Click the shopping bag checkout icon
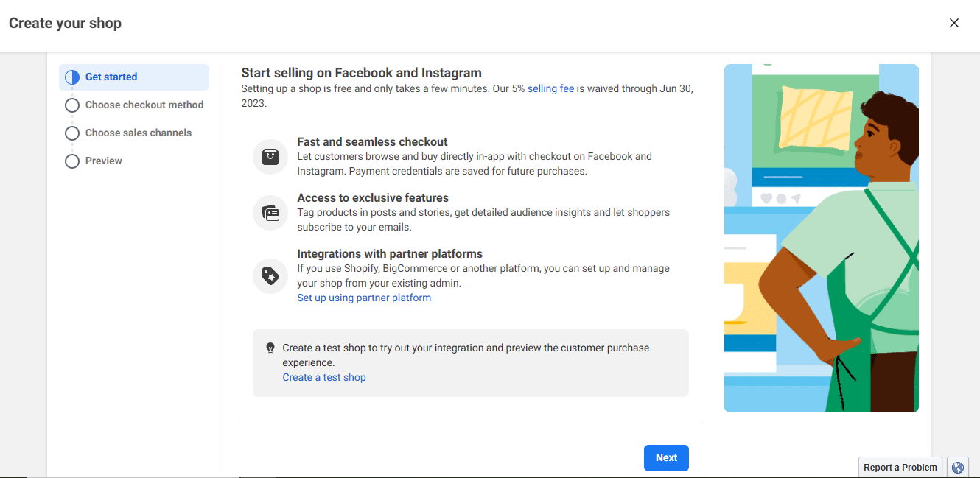 [270, 157]
